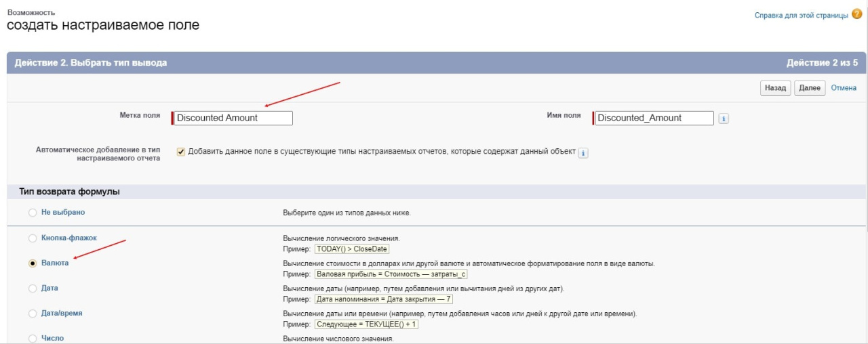Select the Кнопка-флажок radio button
The height and width of the screenshot is (344, 868).
point(33,238)
